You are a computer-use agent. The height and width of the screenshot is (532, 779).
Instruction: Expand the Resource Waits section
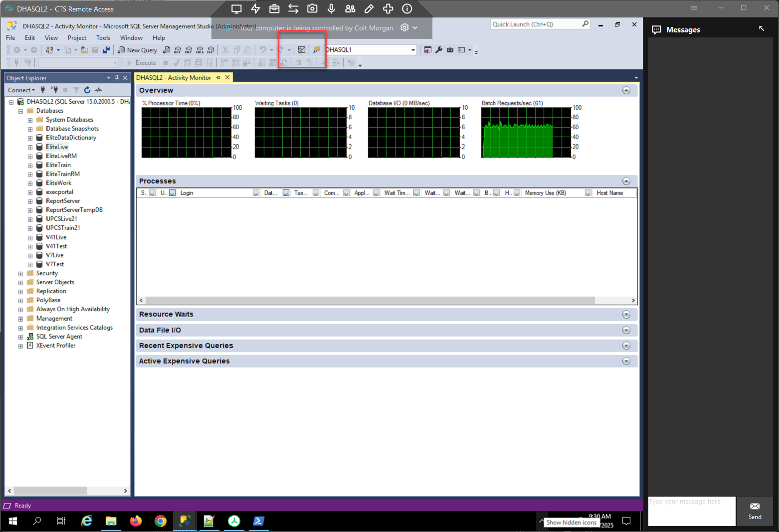point(626,315)
